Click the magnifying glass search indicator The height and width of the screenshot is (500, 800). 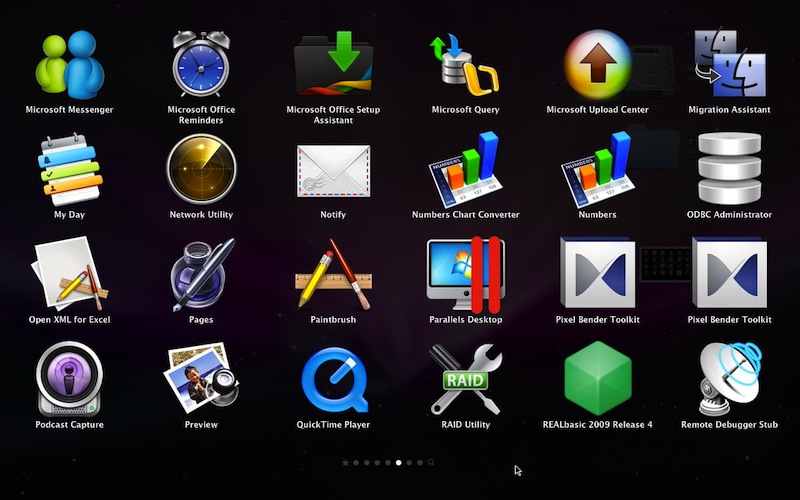click(x=432, y=463)
